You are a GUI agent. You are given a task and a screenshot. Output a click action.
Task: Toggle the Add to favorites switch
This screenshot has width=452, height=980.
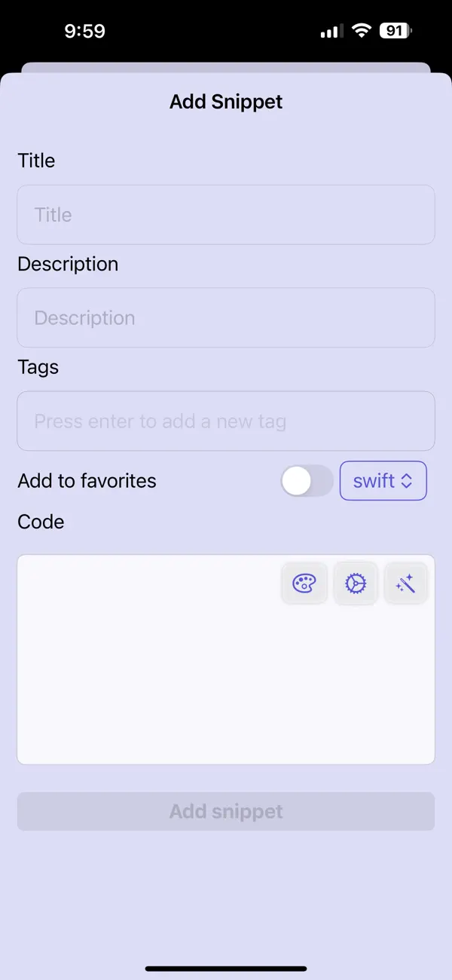pyautogui.click(x=307, y=481)
